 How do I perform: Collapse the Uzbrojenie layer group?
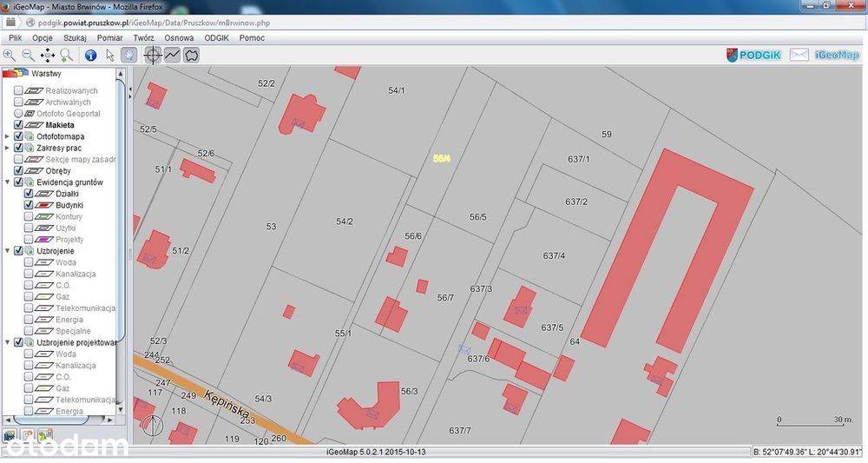click(x=7, y=251)
